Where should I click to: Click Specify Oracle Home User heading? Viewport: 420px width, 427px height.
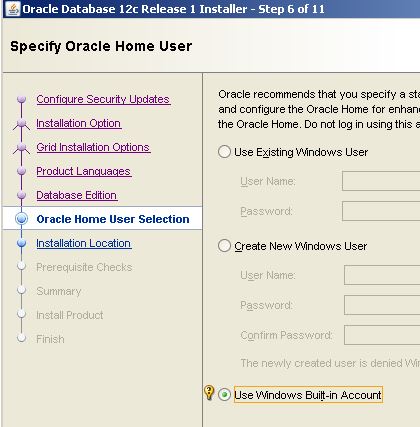point(101,46)
